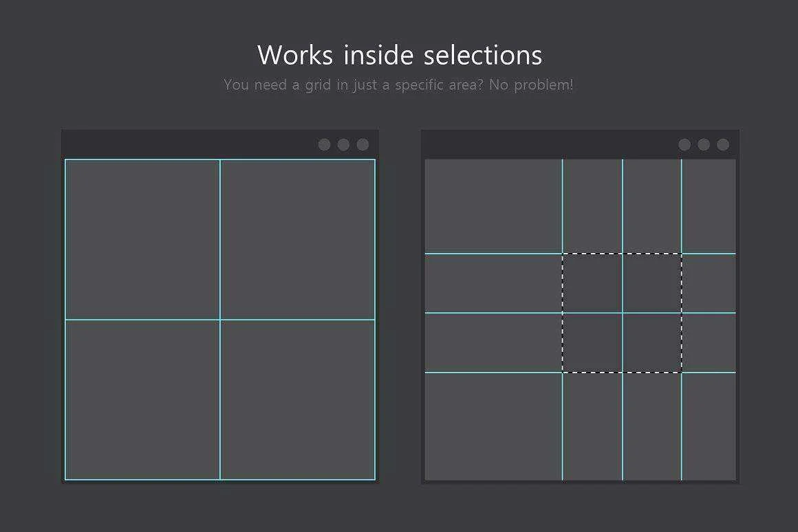
Task: Click the "Works inside selections" heading
Action: [x=400, y=54]
